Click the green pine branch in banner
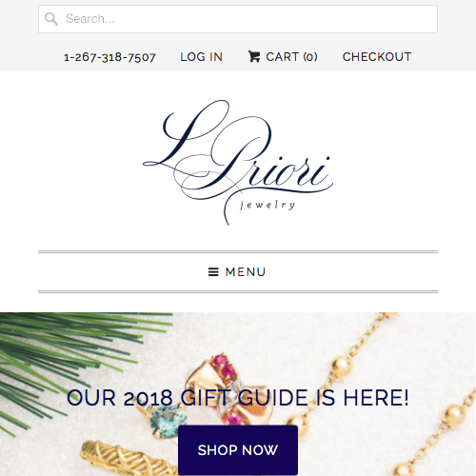Viewport: 476px width, 476px height. pos(69,359)
